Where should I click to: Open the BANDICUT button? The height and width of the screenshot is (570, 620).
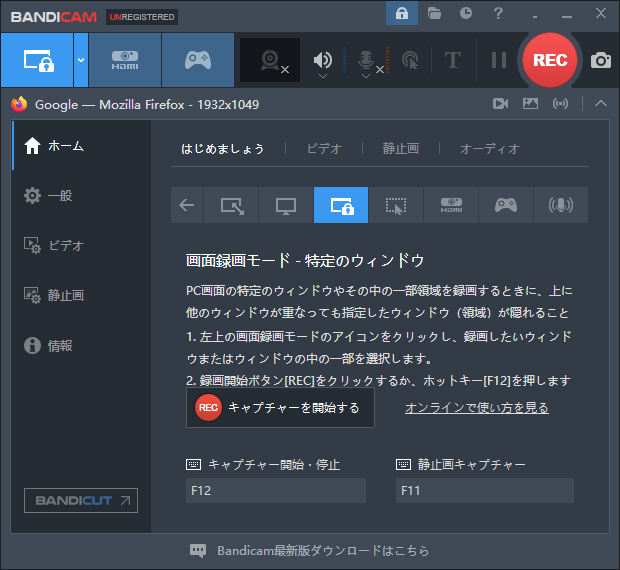(81, 500)
